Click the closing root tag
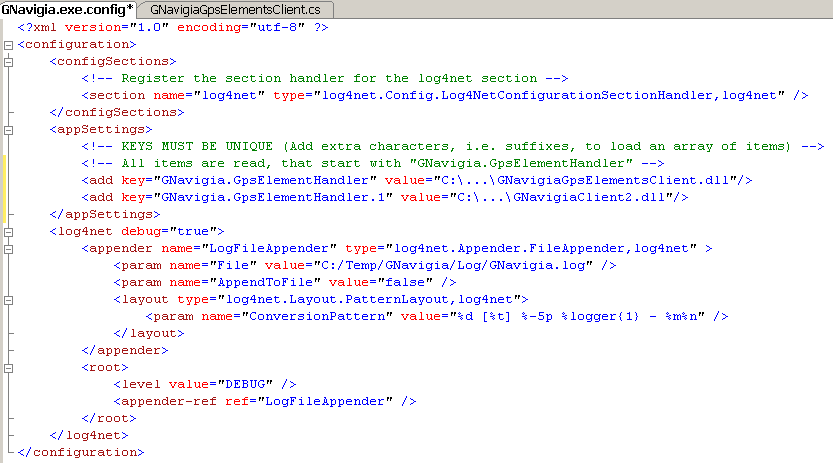The image size is (833, 463). click(x=108, y=418)
